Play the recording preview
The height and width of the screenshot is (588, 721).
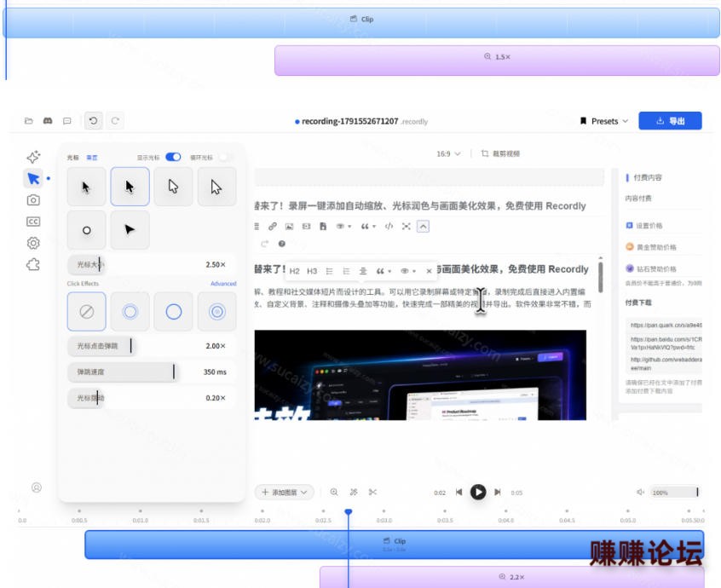coord(478,492)
